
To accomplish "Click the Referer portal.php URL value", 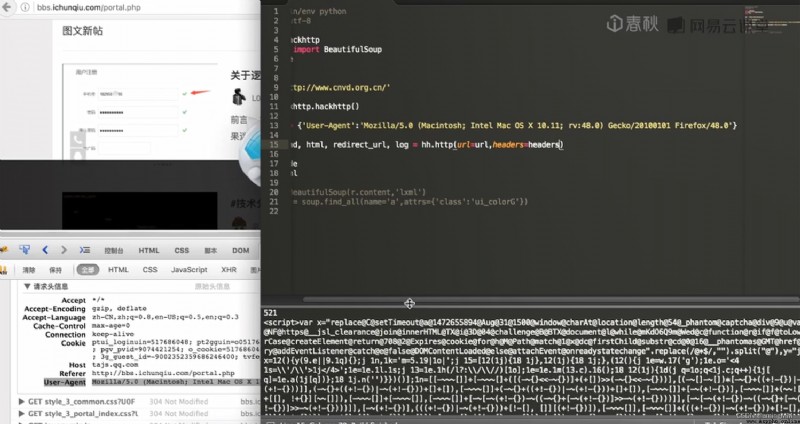I will [163, 373].
